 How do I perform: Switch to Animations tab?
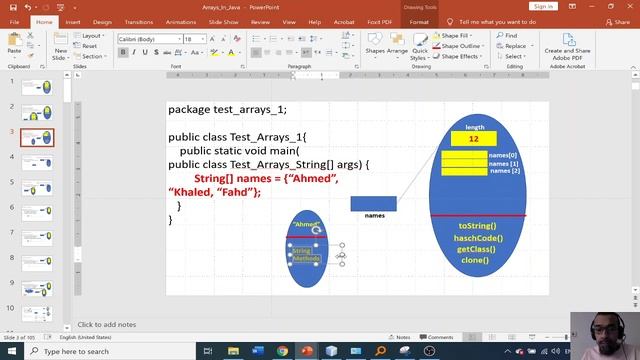click(181, 22)
